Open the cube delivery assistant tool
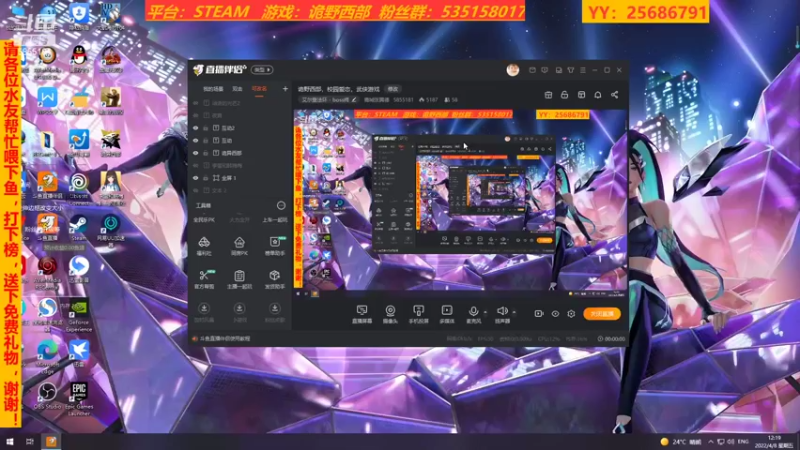This screenshot has height=450, width=800. pyautogui.click(x=274, y=276)
